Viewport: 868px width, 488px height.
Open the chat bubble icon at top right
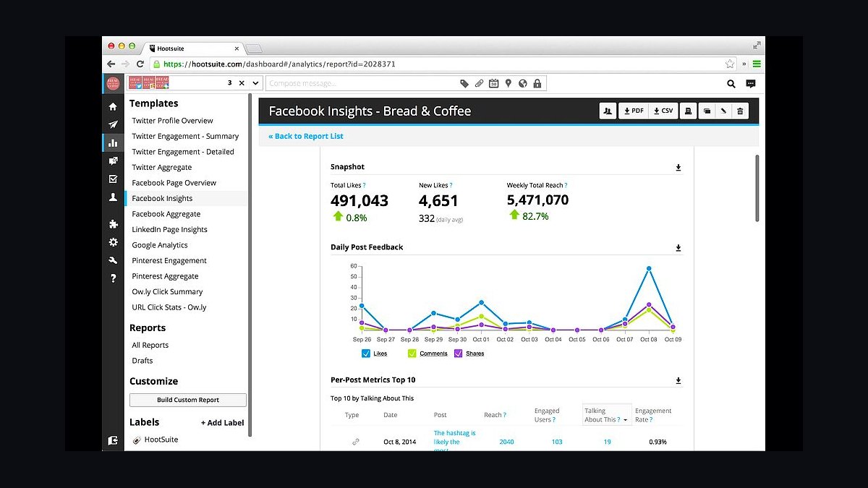click(x=751, y=84)
